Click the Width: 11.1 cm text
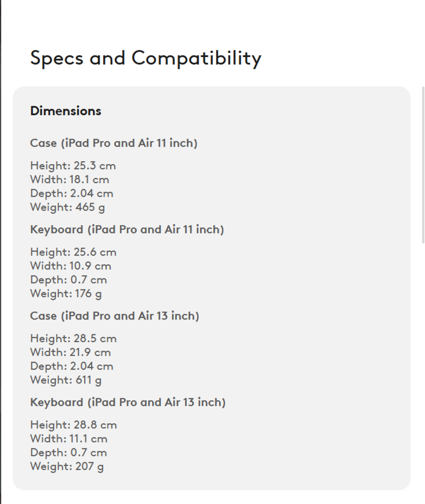Image resolution: width=425 pixels, height=504 pixels. click(69, 439)
